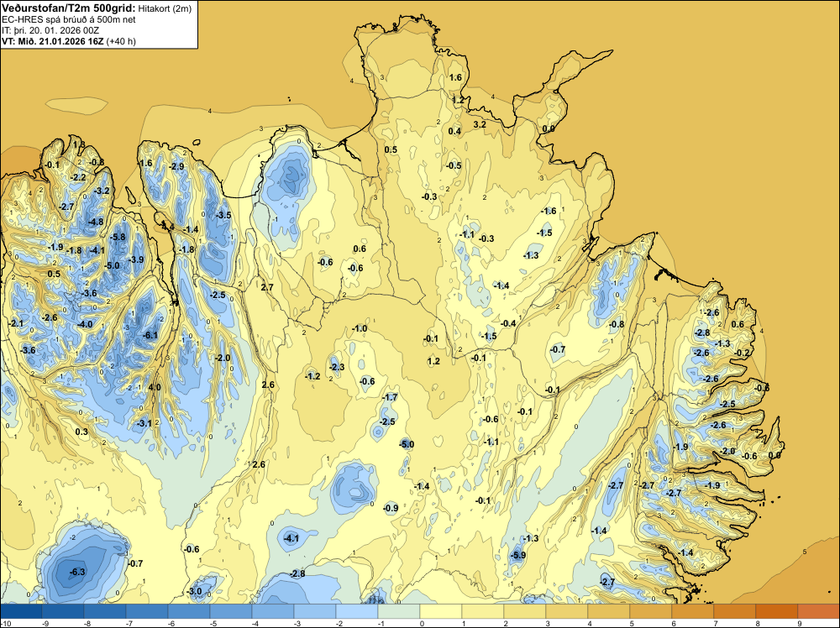Click the initial time "IT: þri. 20. 01. 2026 00Z"

[x=50, y=30]
